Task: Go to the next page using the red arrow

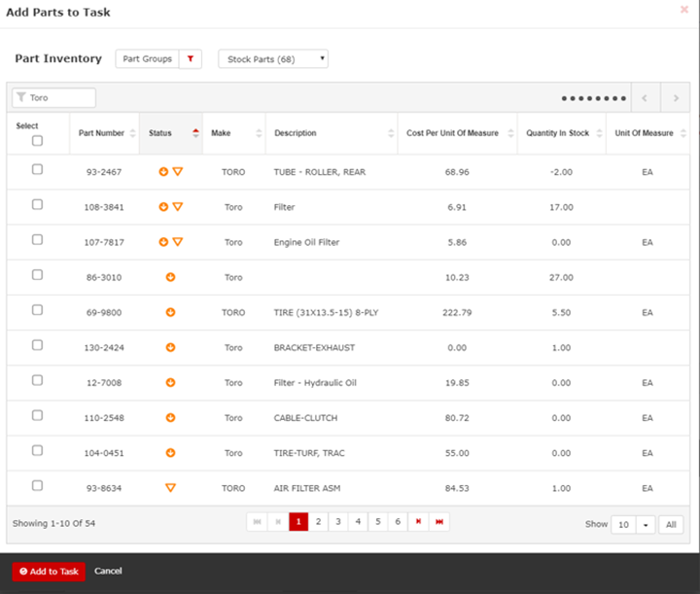Action: point(418,523)
